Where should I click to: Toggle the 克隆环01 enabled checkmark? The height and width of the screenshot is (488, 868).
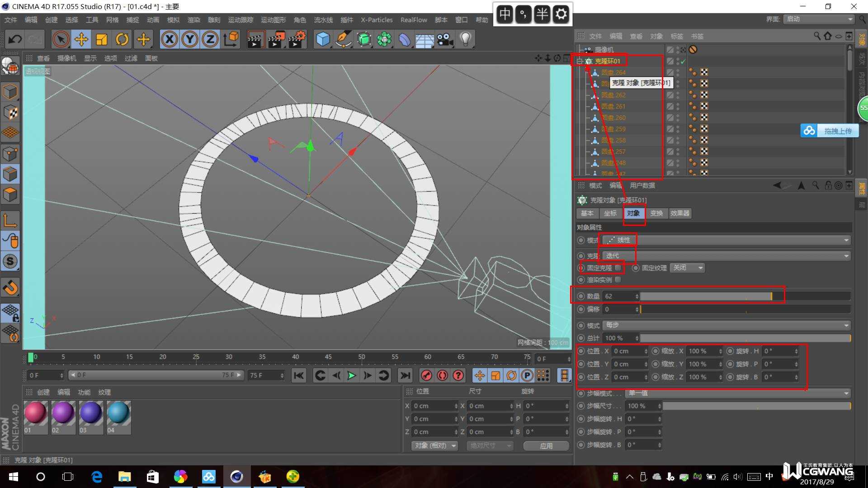[x=683, y=61]
